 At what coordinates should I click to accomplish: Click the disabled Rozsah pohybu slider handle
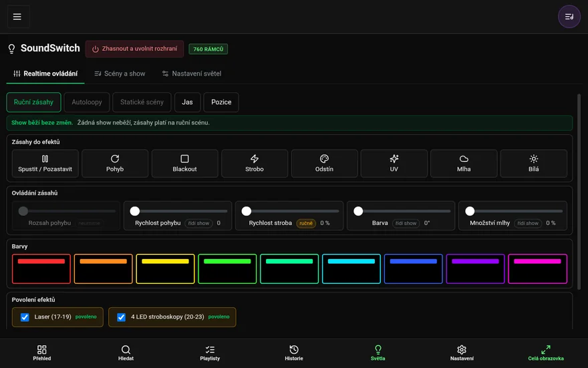[x=23, y=211]
